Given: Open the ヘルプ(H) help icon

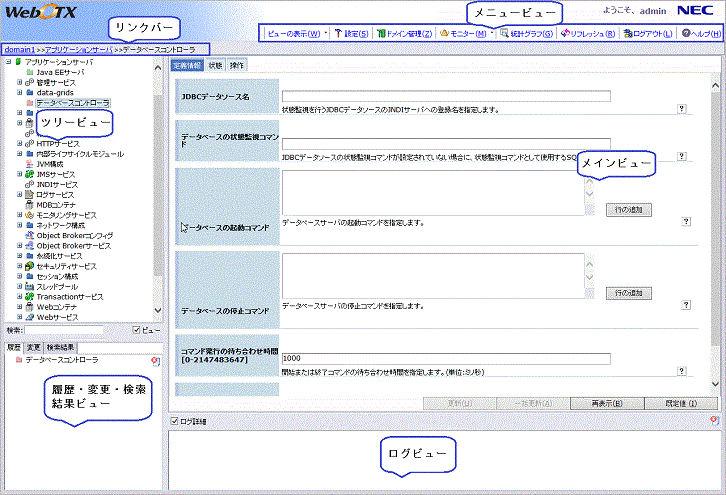Looking at the screenshot, I should pos(685,33).
